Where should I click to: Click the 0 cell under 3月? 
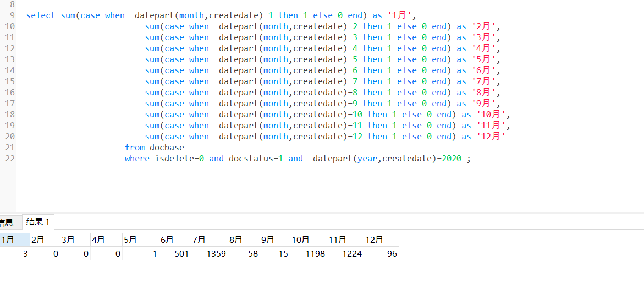pyautogui.click(x=75, y=254)
